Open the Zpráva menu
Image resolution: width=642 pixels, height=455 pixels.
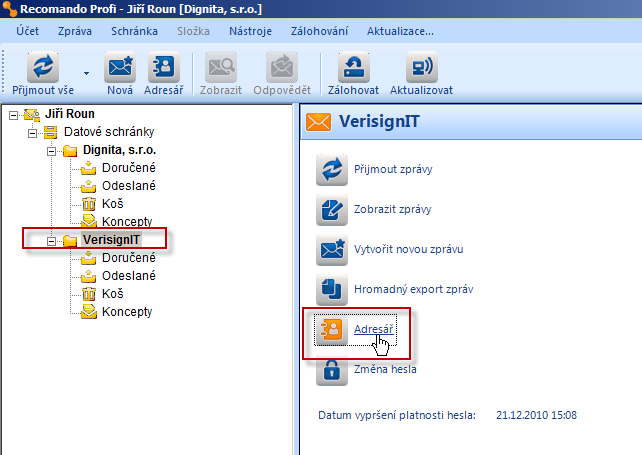75,31
